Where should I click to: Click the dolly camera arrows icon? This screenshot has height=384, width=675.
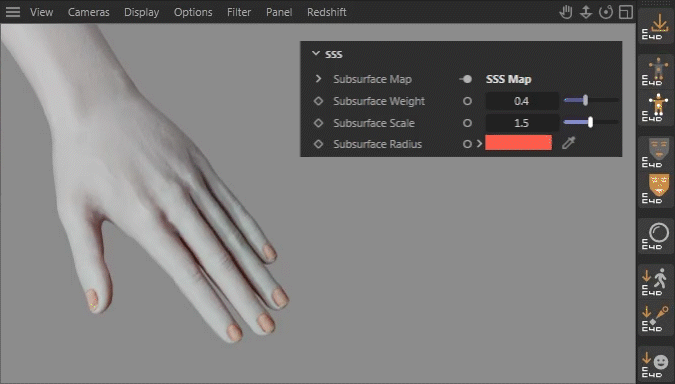[586, 12]
